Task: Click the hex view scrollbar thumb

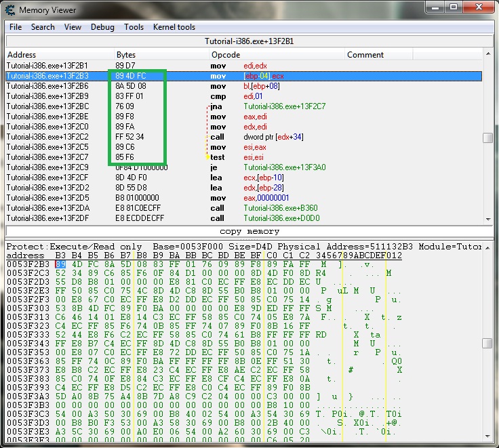Action: click(487, 344)
